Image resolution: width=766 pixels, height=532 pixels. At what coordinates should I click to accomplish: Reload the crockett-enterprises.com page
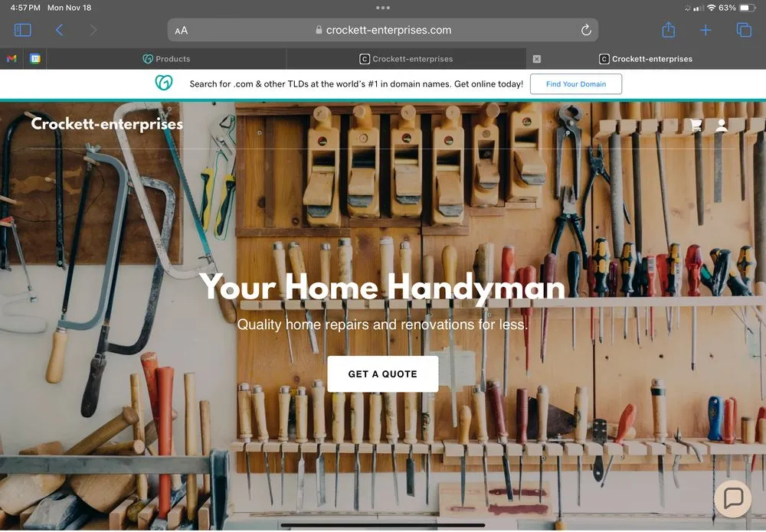pyautogui.click(x=586, y=30)
